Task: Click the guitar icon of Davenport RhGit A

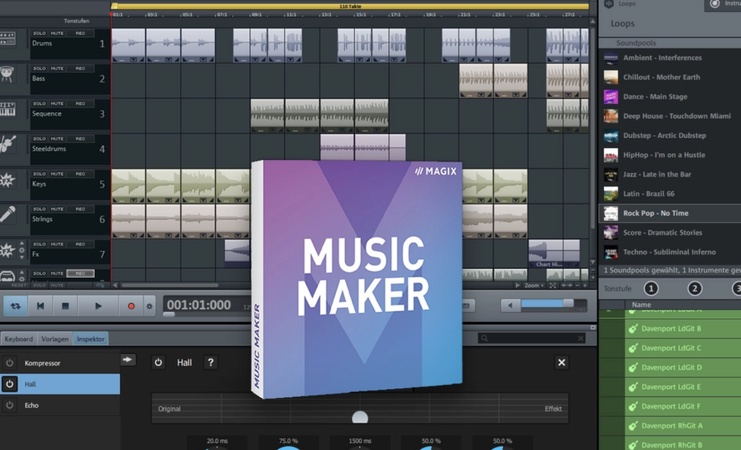Action: click(x=633, y=425)
